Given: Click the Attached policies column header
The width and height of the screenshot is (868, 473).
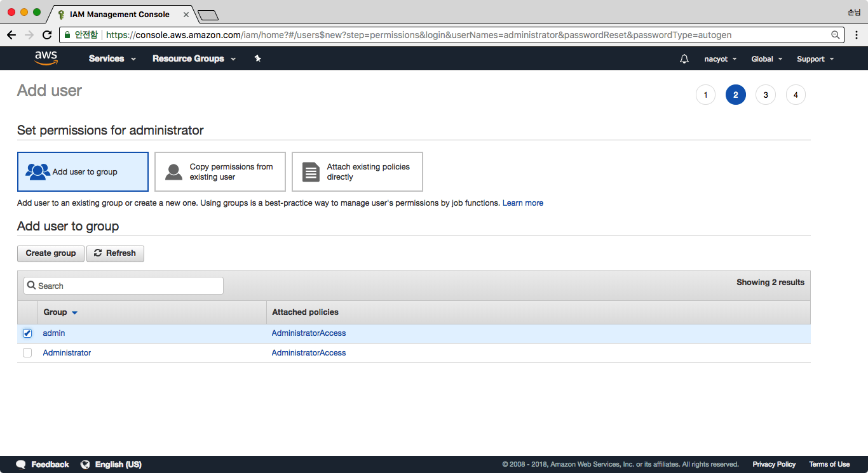Looking at the screenshot, I should [305, 312].
